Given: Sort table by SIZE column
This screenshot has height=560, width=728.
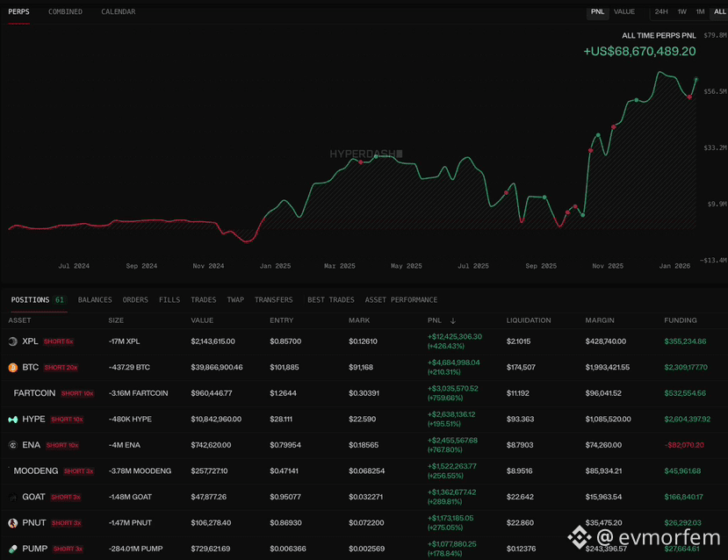Looking at the screenshot, I should (x=116, y=320).
